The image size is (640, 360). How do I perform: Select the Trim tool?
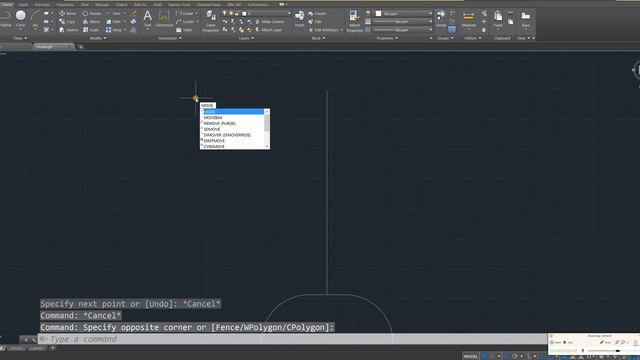pyautogui.click(x=113, y=13)
